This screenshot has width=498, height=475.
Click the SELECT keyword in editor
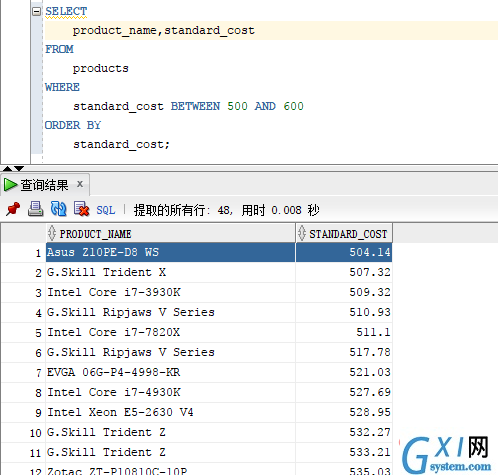[x=66, y=11]
